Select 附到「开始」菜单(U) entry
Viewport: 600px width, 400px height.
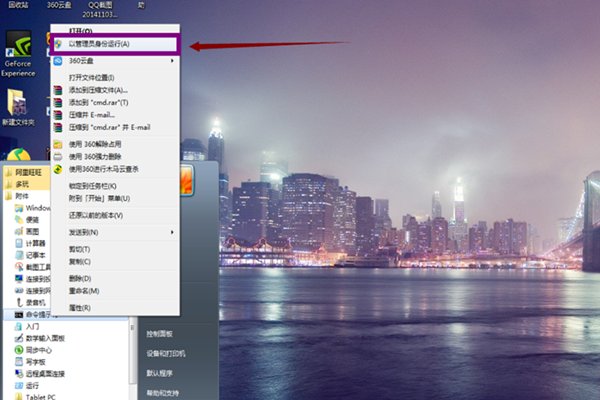click(99, 198)
